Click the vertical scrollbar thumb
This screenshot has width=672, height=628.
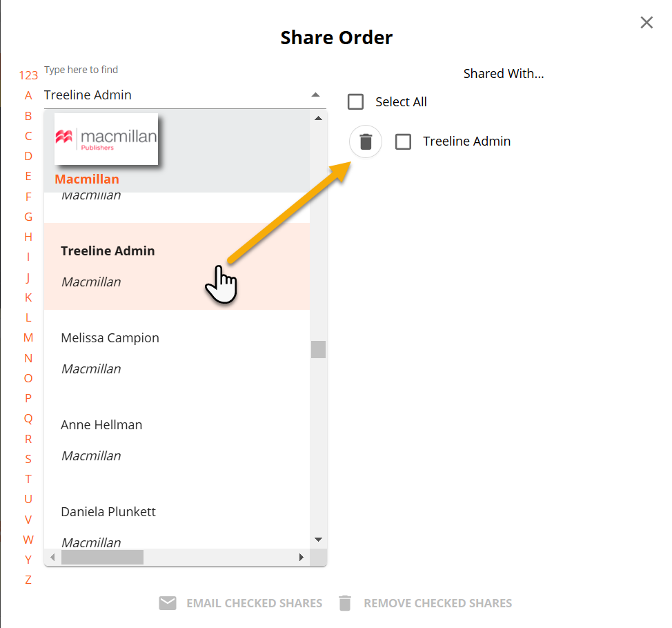(x=318, y=349)
